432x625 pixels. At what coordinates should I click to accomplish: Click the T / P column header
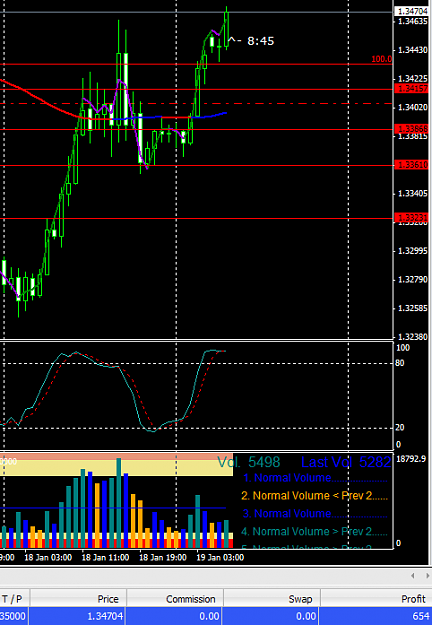tap(15, 599)
